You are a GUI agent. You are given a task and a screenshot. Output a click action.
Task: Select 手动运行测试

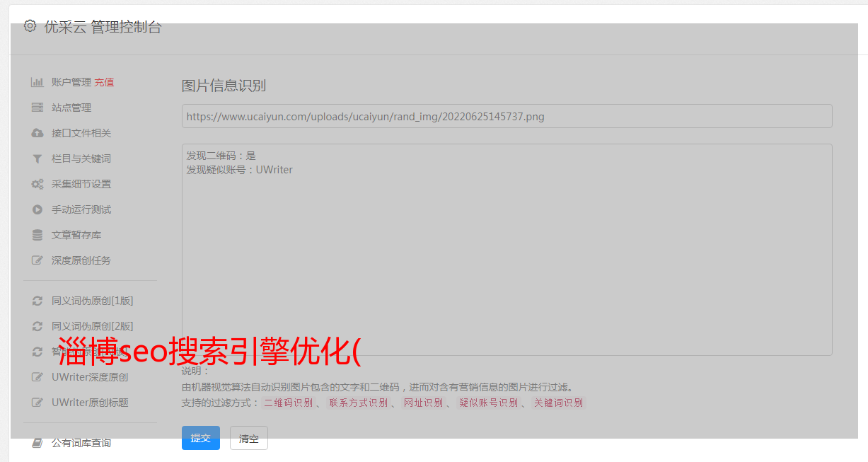pos(81,209)
